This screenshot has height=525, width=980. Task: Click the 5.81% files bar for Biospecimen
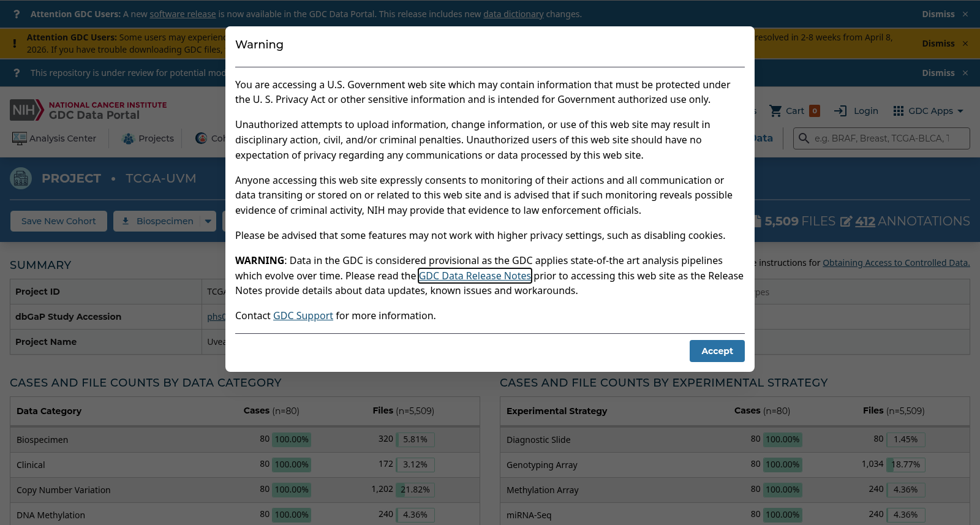(x=415, y=439)
